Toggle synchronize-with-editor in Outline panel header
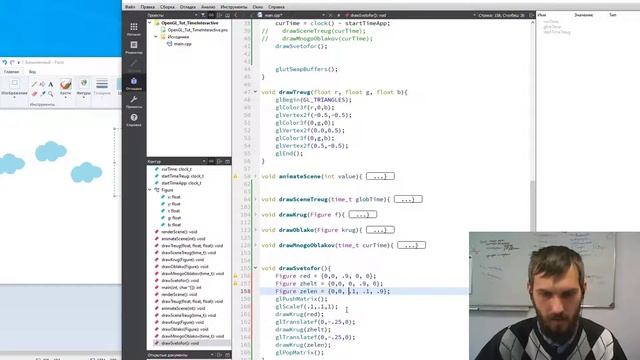Screen dimensions: 640x360 click(x=211, y=162)
